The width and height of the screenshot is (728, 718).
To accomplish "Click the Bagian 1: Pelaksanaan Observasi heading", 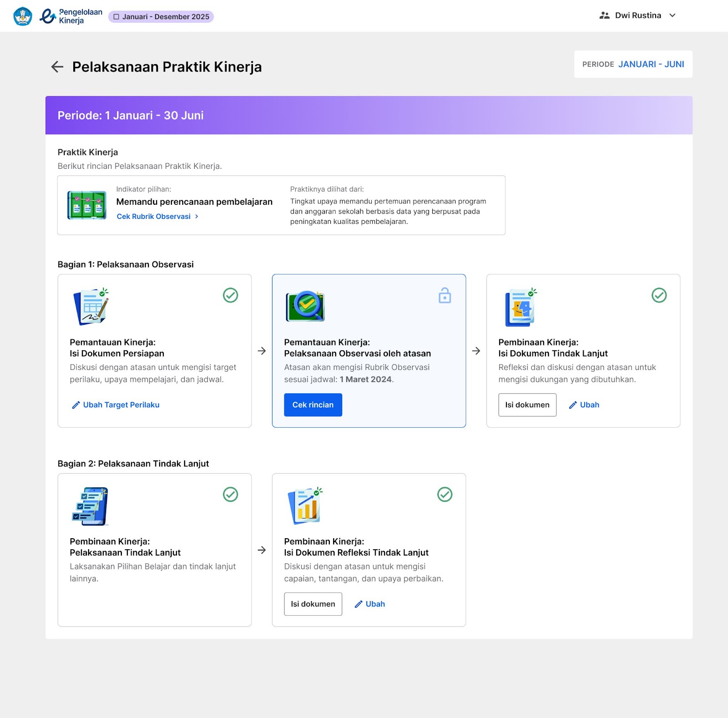I will tap(126, 264).
